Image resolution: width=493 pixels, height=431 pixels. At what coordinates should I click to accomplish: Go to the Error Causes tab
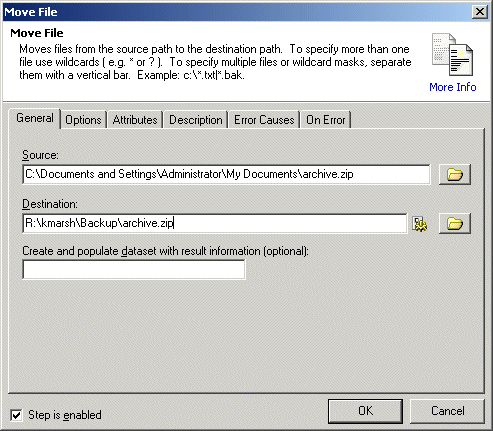click(x=264, y=120)
